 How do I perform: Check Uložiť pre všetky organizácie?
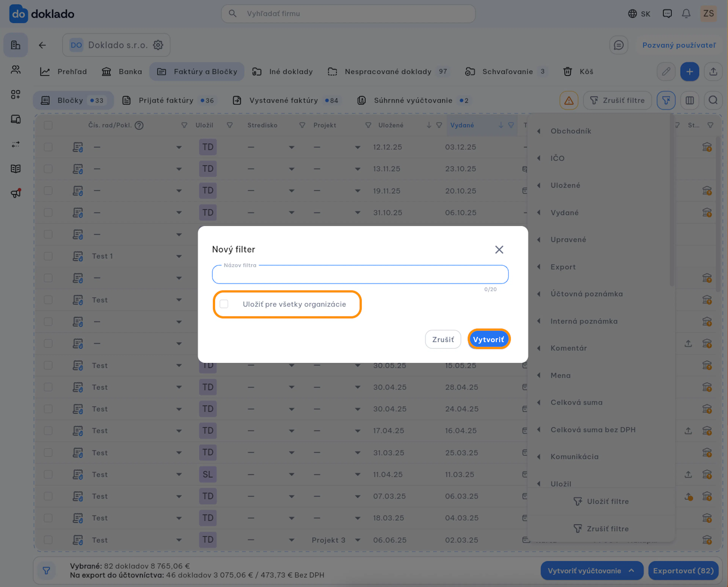coord(224,304)
